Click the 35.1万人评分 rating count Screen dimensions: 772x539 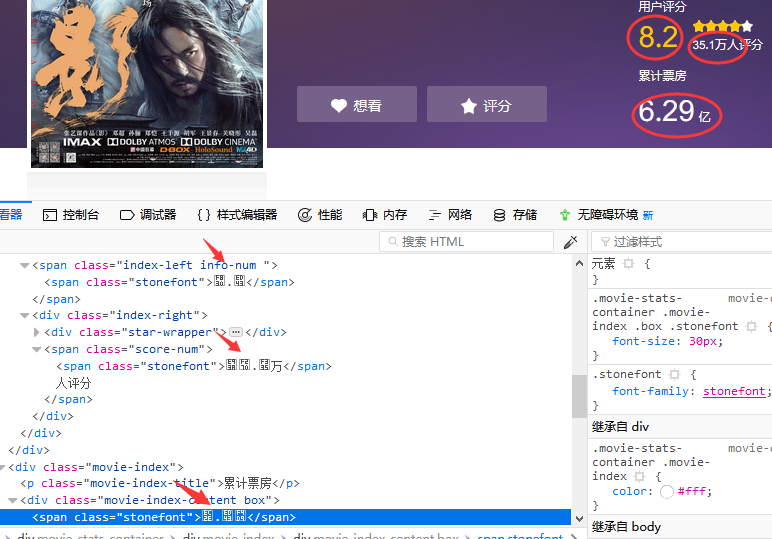coord(727,45)
